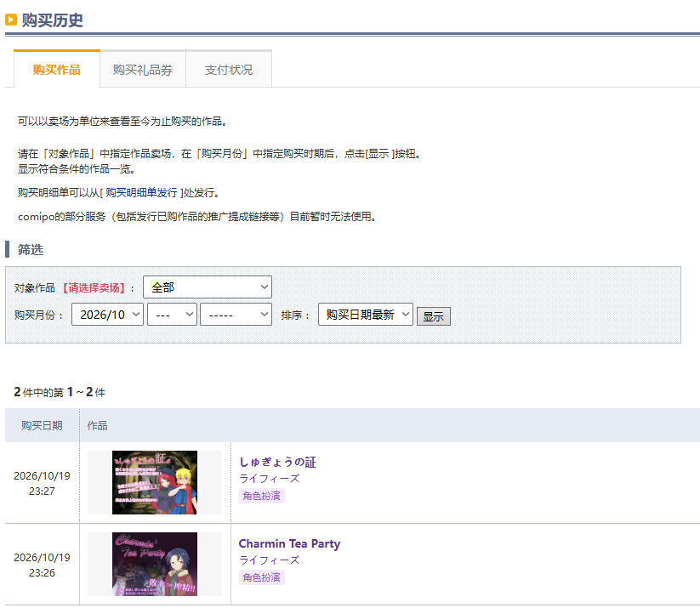700x608 pixels.
Task: Click the purchase date 2026/10/19 23:27
Action: tap(42, 483)
